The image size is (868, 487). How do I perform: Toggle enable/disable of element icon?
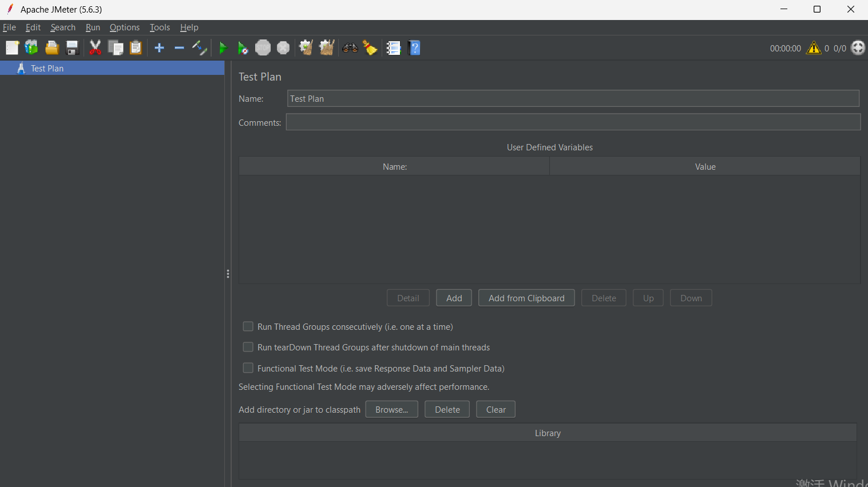tap(199, 48)
